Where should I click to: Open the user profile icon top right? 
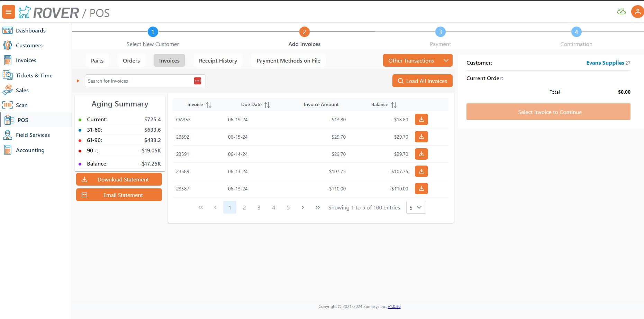[x=638, y=11]
